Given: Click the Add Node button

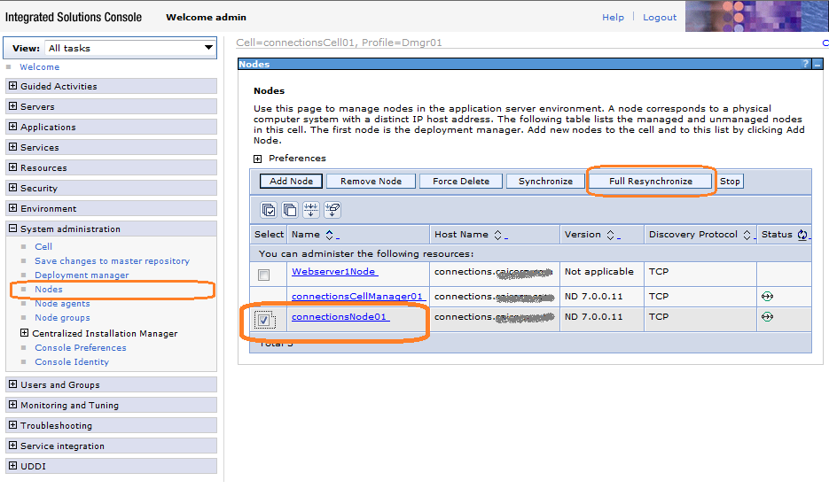Looking at the screenshot, I should 291,182.
